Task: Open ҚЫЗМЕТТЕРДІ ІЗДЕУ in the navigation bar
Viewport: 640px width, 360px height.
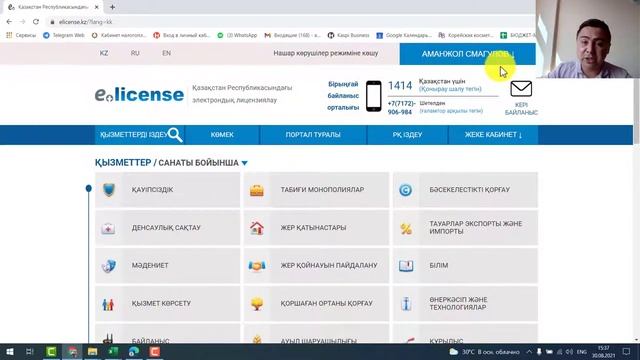Action: pos(140,135)
